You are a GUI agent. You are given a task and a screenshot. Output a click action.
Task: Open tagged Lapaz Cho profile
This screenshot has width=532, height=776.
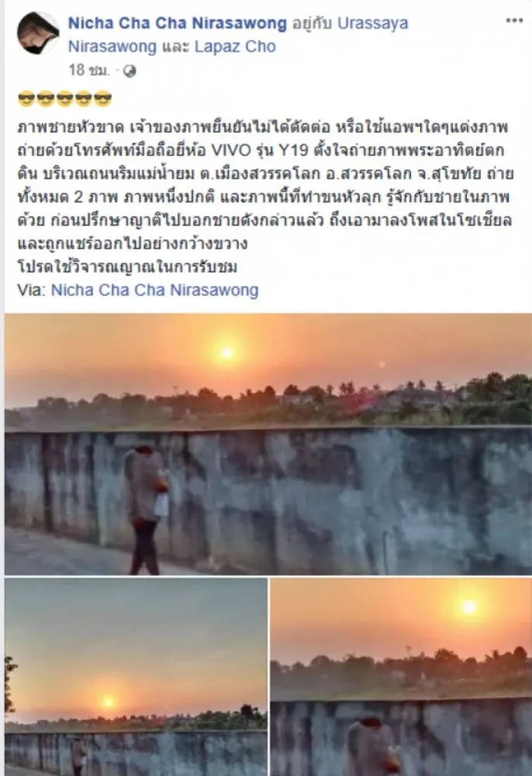click(235, 47)
